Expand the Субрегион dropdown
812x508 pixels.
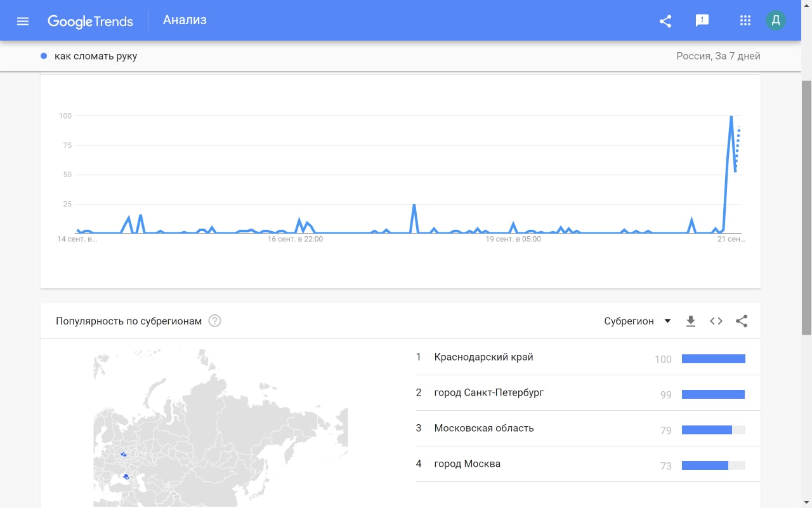[638, 321]
